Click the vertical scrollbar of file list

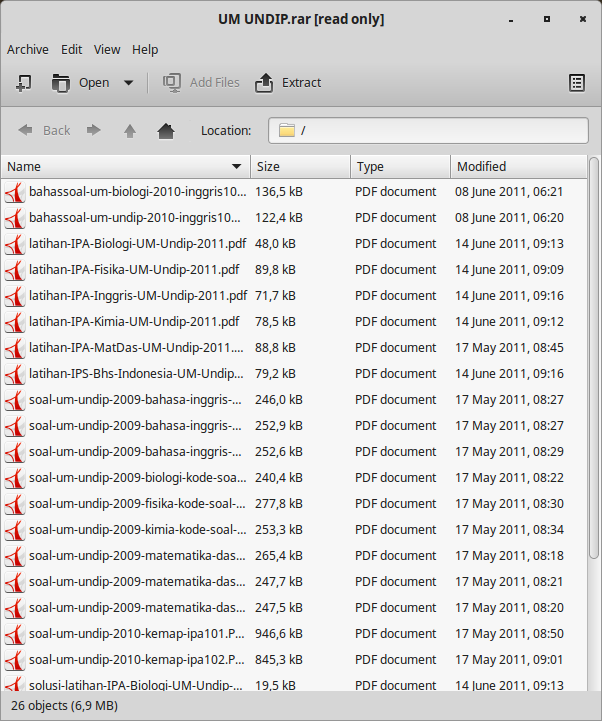click(x=594, y=359)
